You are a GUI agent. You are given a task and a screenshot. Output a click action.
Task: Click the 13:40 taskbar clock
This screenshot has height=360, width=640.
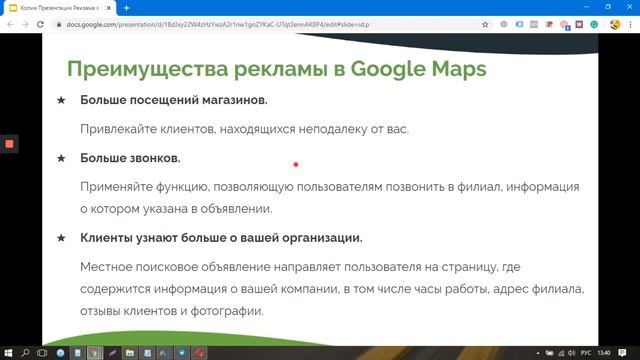coord(604,353)
